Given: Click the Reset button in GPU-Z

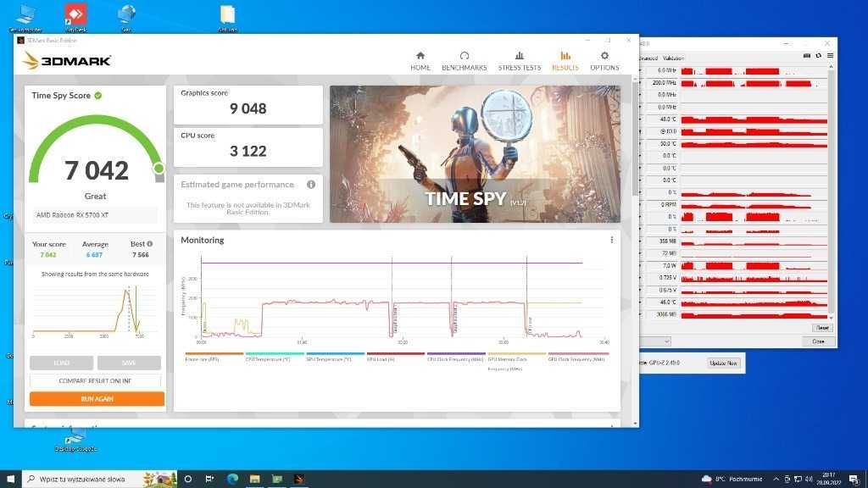Looking at the screenshot, I should coord(822,328).
